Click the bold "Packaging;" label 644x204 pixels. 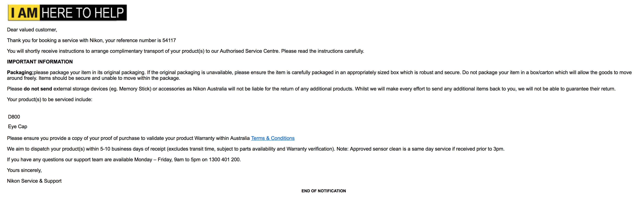click(x=20, y=72)
